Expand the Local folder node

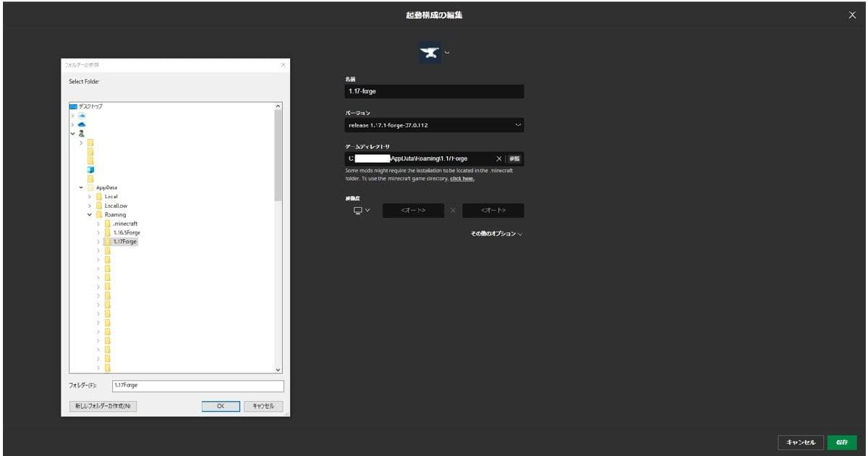coord(90,196)
